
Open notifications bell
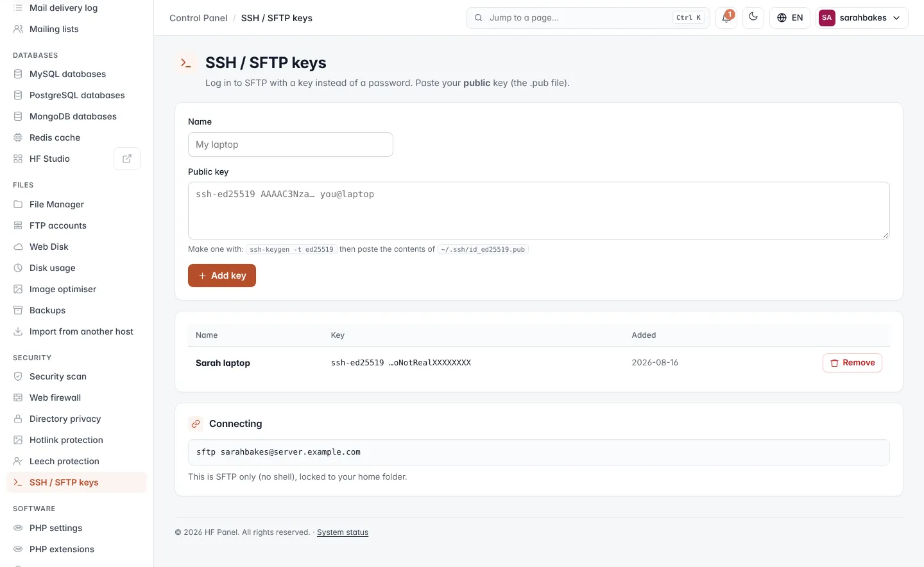726,18
